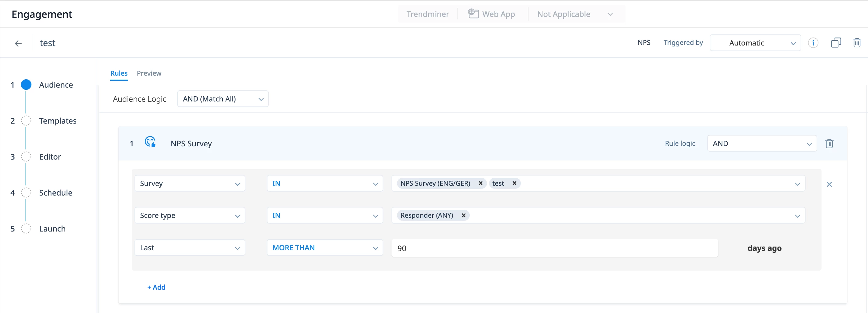Switch to the Rules tab
This screenshot has width=868, height=313.
point(119,73)
